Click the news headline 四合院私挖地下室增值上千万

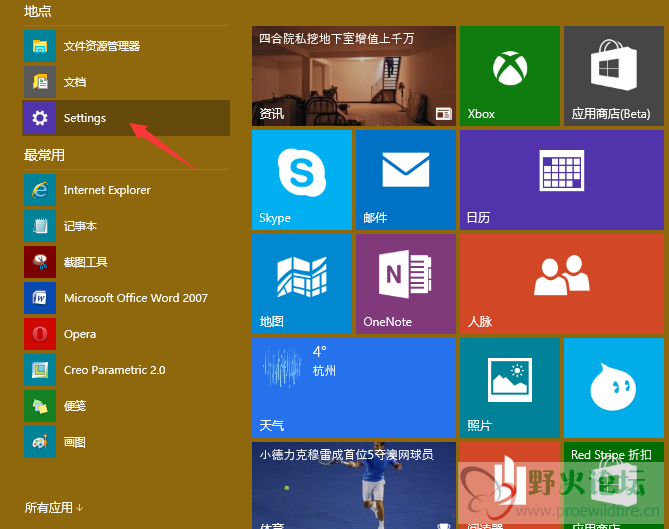(x=337, y=39)
